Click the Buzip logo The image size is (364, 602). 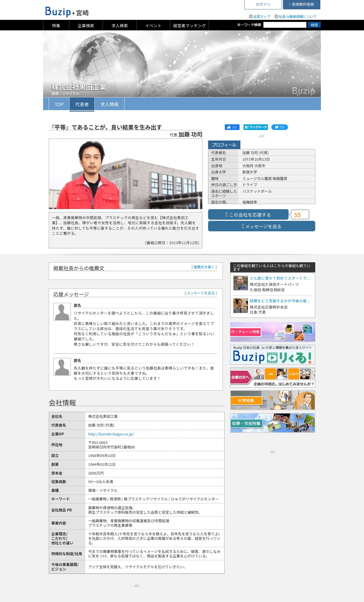[67, 12]
